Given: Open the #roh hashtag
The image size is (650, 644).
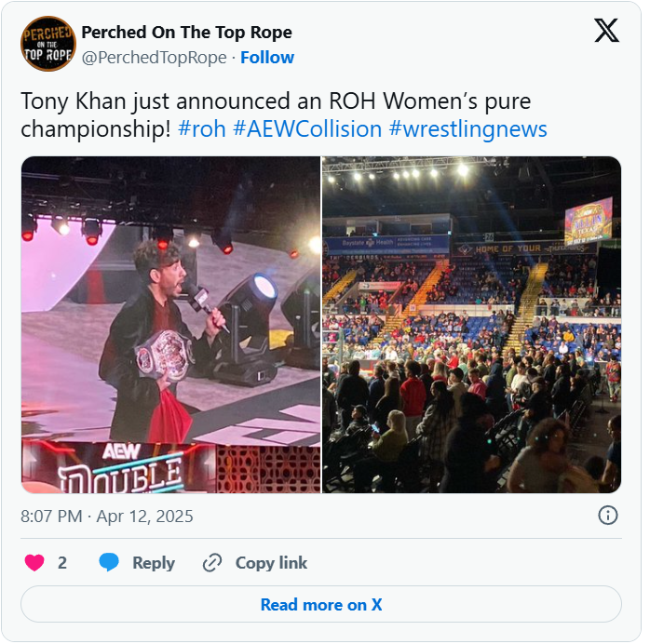Looking at the screenshot, I should [202, 128].
